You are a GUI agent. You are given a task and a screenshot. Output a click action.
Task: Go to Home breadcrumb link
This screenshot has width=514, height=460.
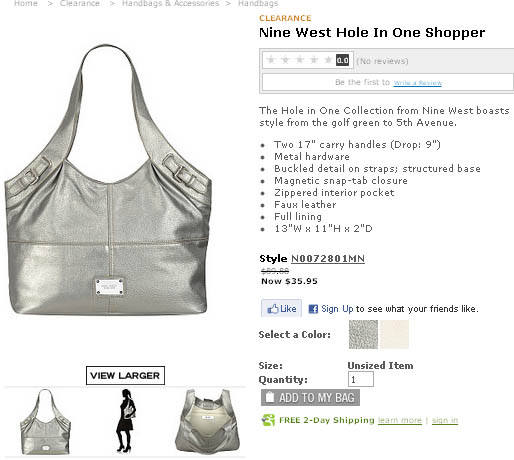(26, 4)
